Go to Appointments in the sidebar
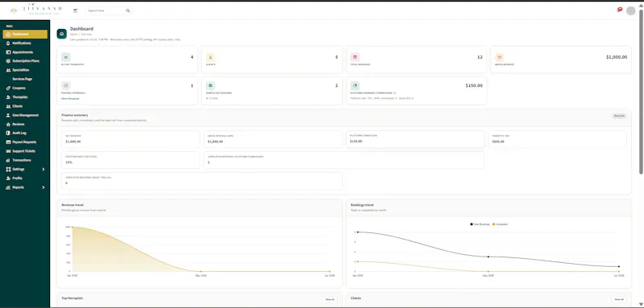This screenshot has width=644, height=308. click(25, 52)
